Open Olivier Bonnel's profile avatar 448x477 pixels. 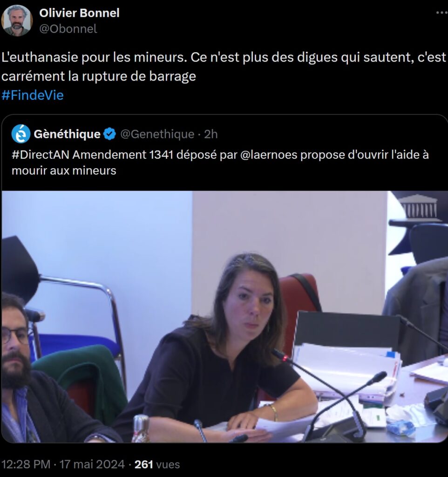17,20
